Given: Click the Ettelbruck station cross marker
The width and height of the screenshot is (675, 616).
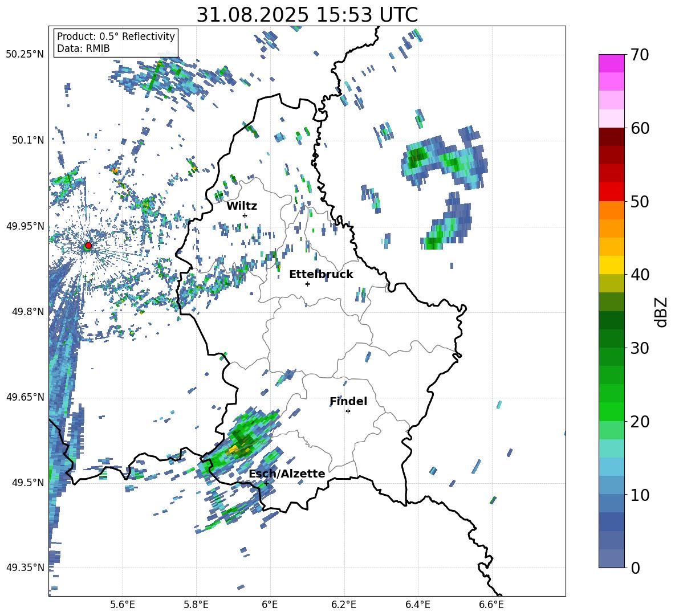Looking at the screenshot, I should pyautogui.click(x=307, y=284).
